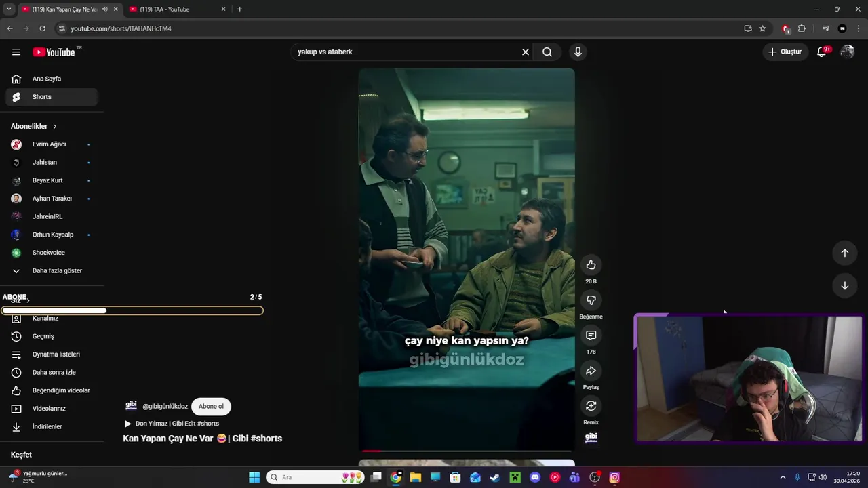Navigate back in the browser
The height and width of the screenshot is (488, 868).
(9, 28)
